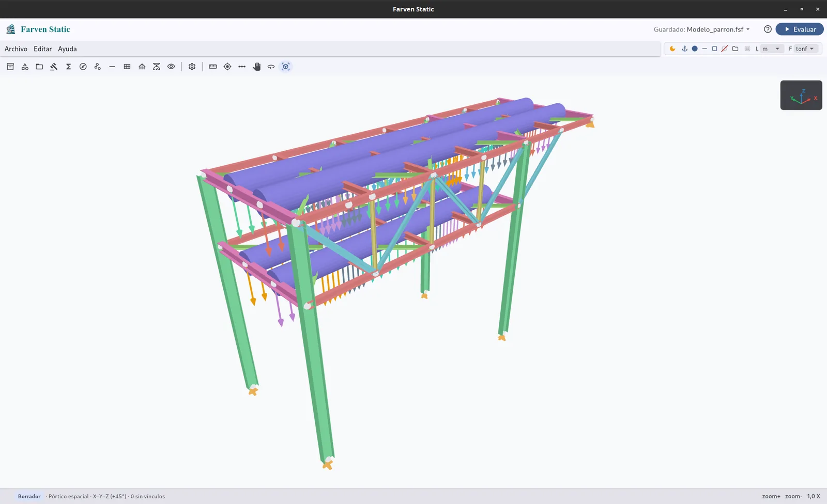Open the help question mark icon
827x504 pixels.
(768, 29)
